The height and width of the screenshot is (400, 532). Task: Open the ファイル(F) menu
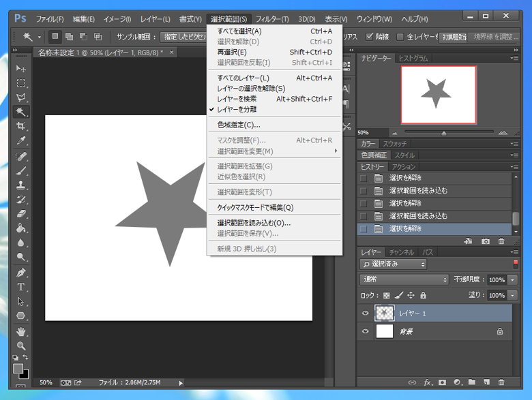tap(50, 19)
